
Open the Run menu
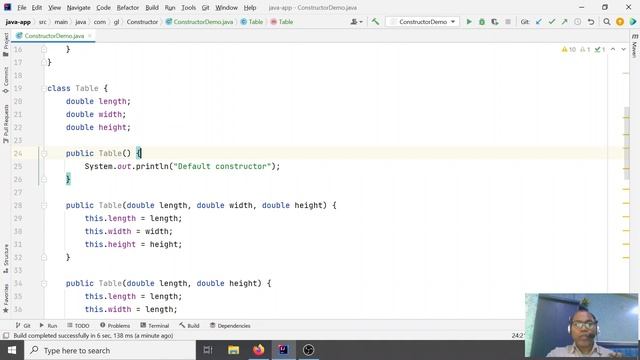click(x=170, y=7)
